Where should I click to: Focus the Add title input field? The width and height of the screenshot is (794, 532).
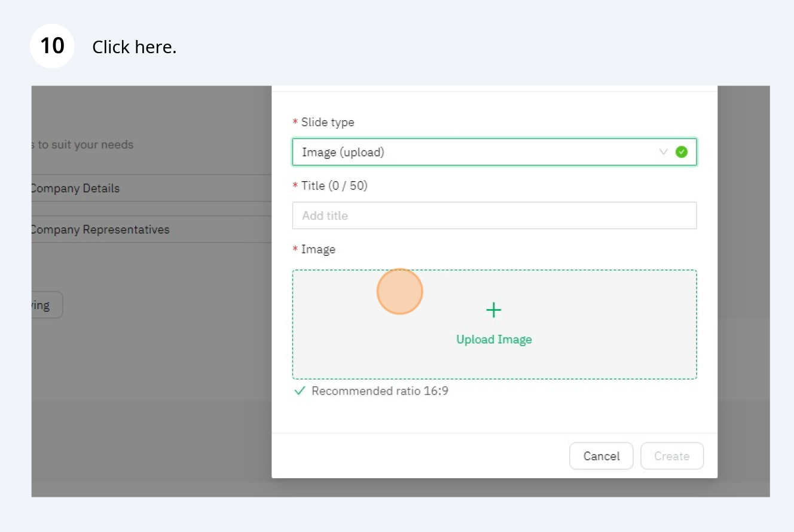tap(494, 215)
